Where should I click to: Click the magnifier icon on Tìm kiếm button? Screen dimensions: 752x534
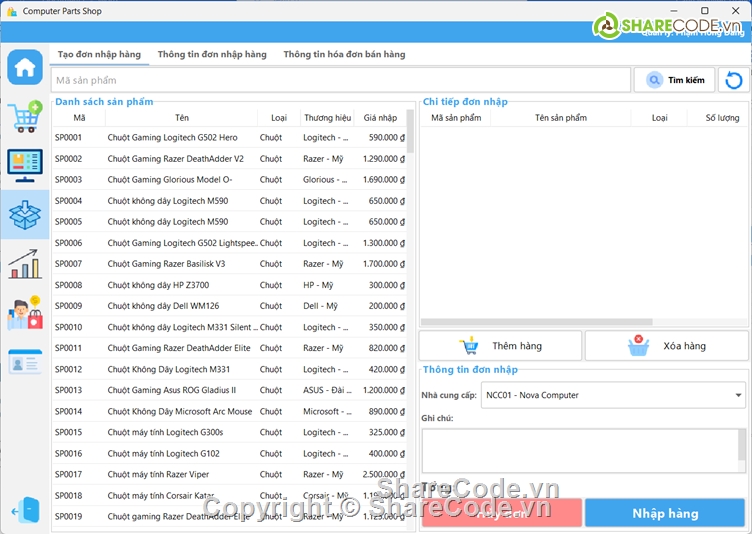coord(654,80)
